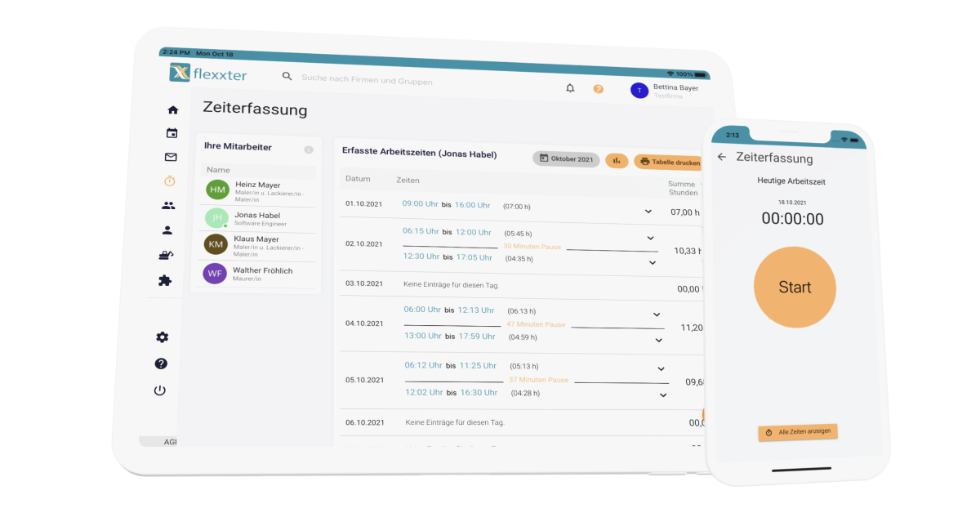This screenshot has width=980, height=513.
Task: Click the 06.10.2021 date cell
Action: [x=365, y=422]
